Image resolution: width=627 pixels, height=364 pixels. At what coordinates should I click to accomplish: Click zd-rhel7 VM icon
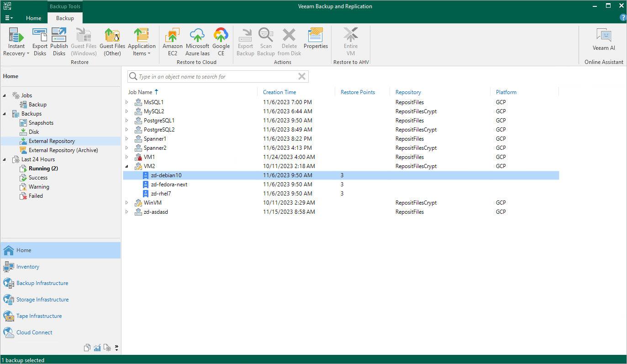pyautogui.click(x=146, y=194)
